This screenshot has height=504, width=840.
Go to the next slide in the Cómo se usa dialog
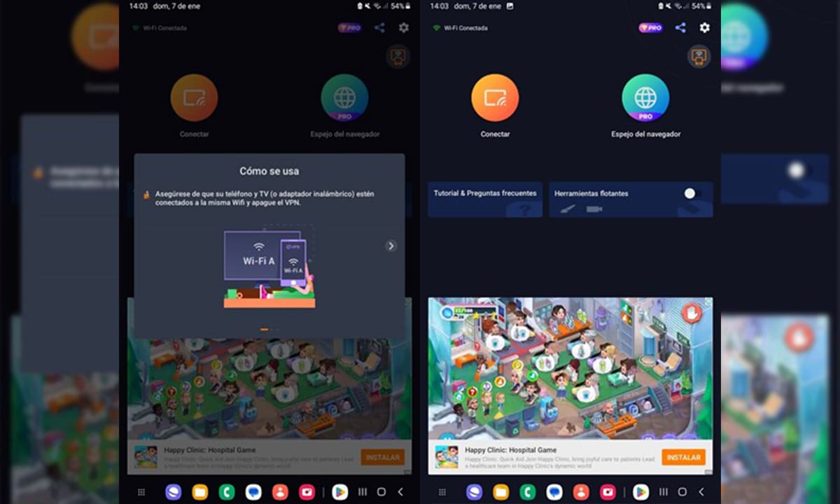pos(391,246)
